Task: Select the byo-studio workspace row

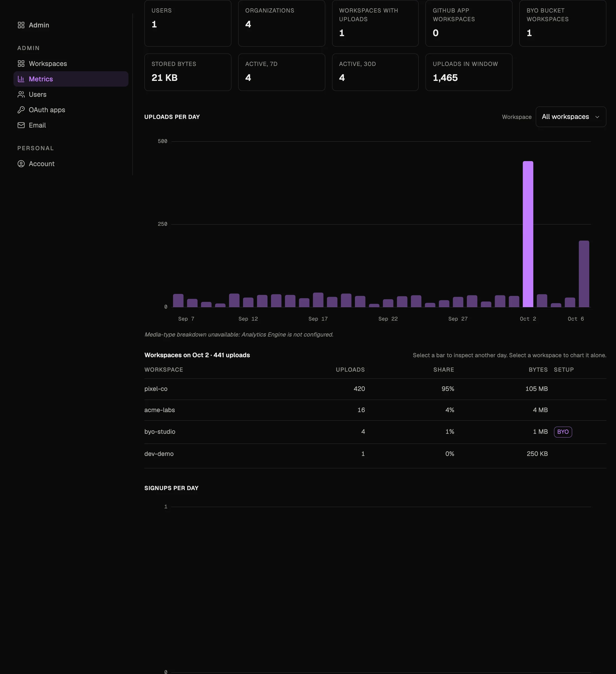Action: pyautogui.click(x=375, y=432)
